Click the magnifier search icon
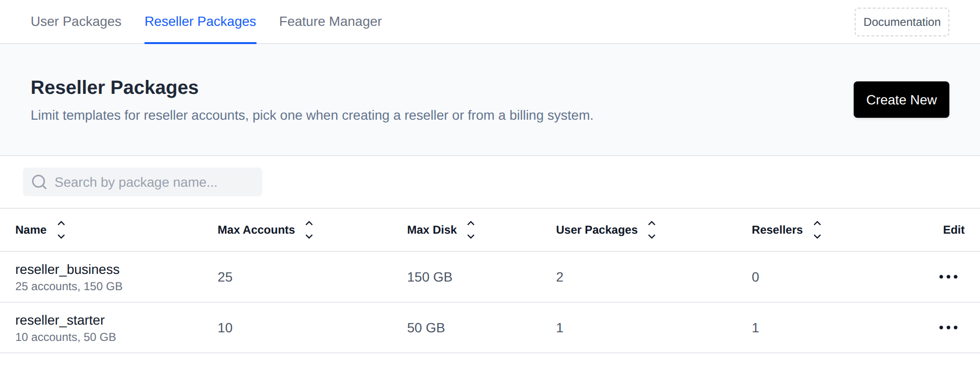The width and height of the screenshot is (980, 384). 39,182
